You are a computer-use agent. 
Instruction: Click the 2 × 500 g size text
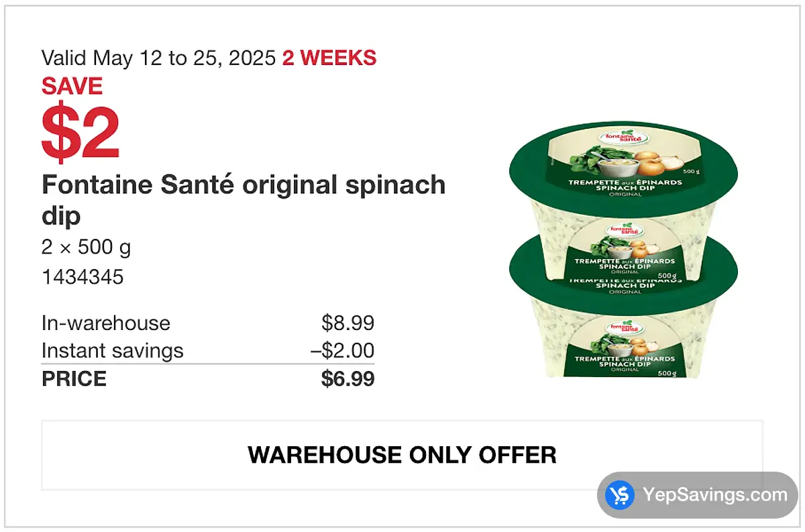tap(86, 248)
